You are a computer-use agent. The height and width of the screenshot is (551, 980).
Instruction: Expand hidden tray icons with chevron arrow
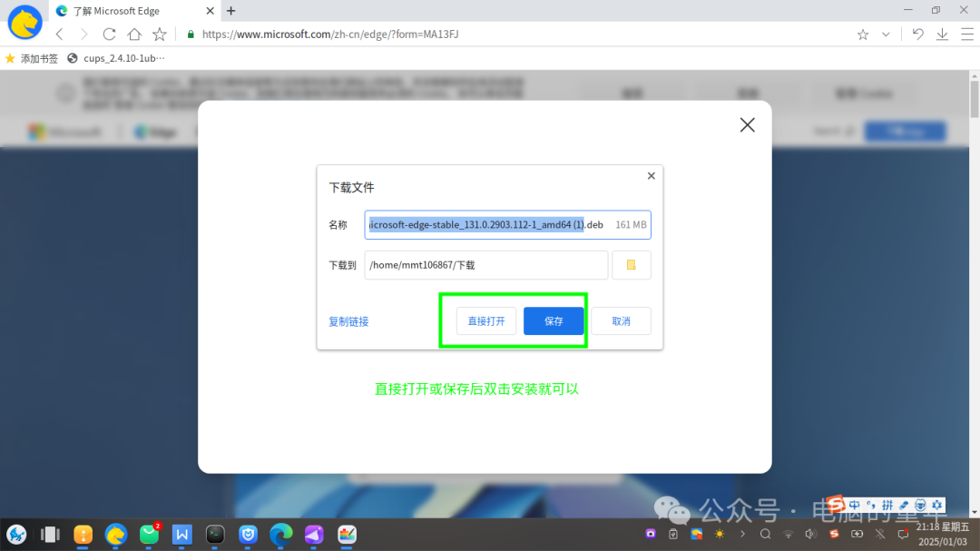(x=742, y=535)
